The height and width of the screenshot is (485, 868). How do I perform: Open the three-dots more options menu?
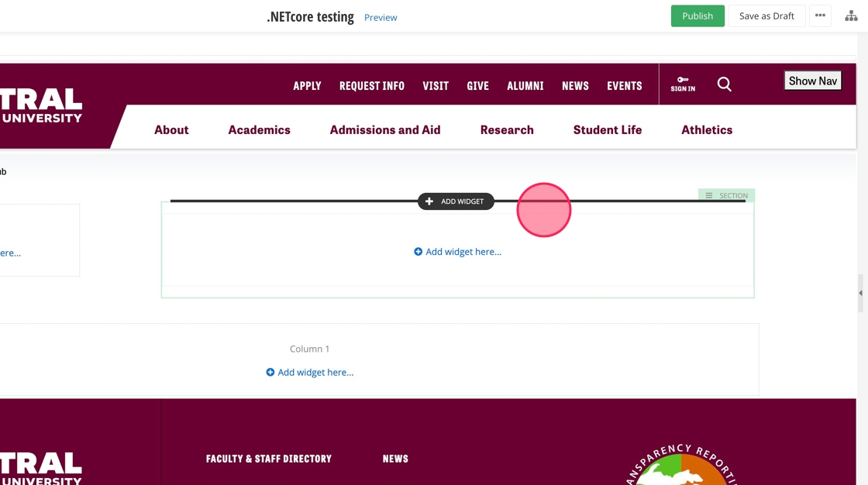pos(820,16)
